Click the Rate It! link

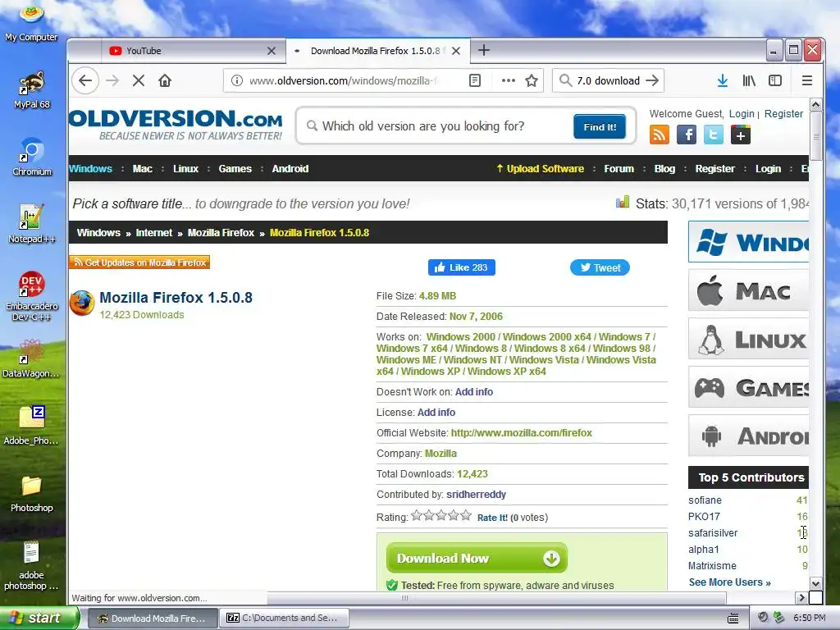tap(492, 518)
